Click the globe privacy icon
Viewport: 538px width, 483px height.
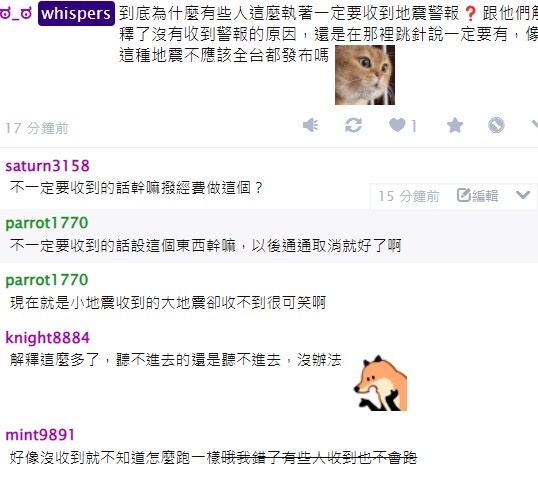pyautogui.click(x=496, y=125)
